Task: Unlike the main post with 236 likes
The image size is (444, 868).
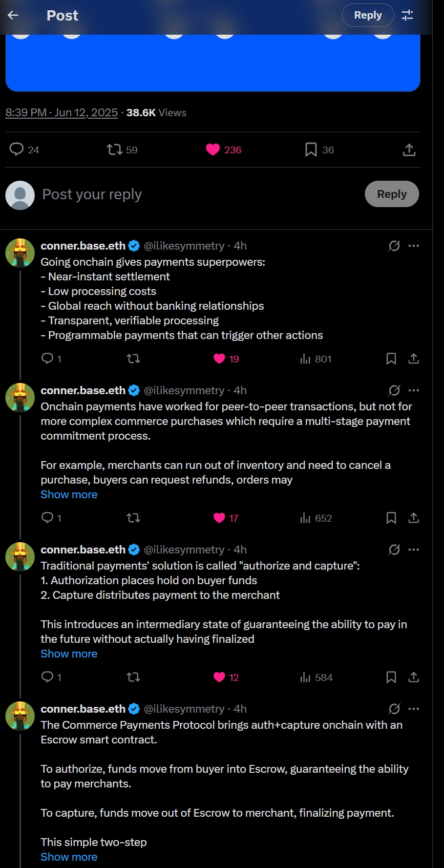Action: coord(213,149)
